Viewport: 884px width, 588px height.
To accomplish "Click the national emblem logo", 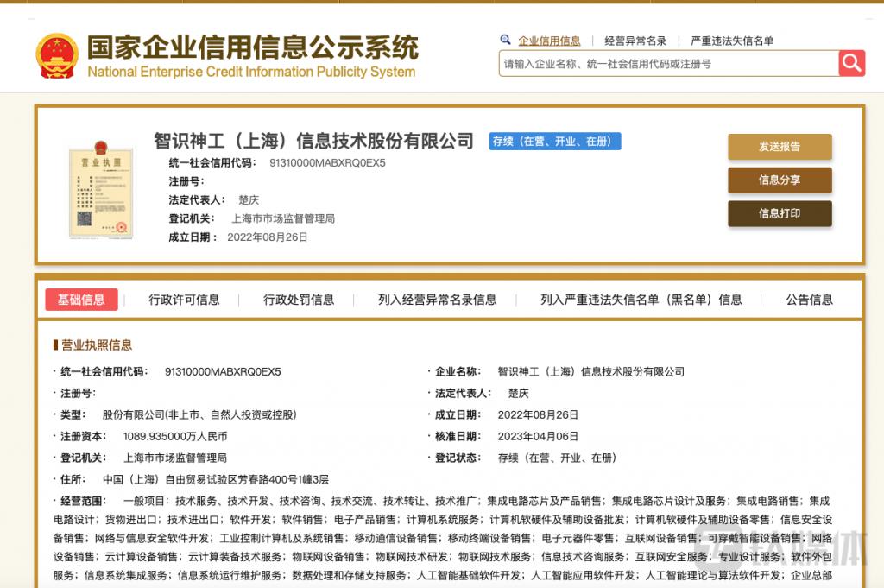I will click(x=57, y=56).
